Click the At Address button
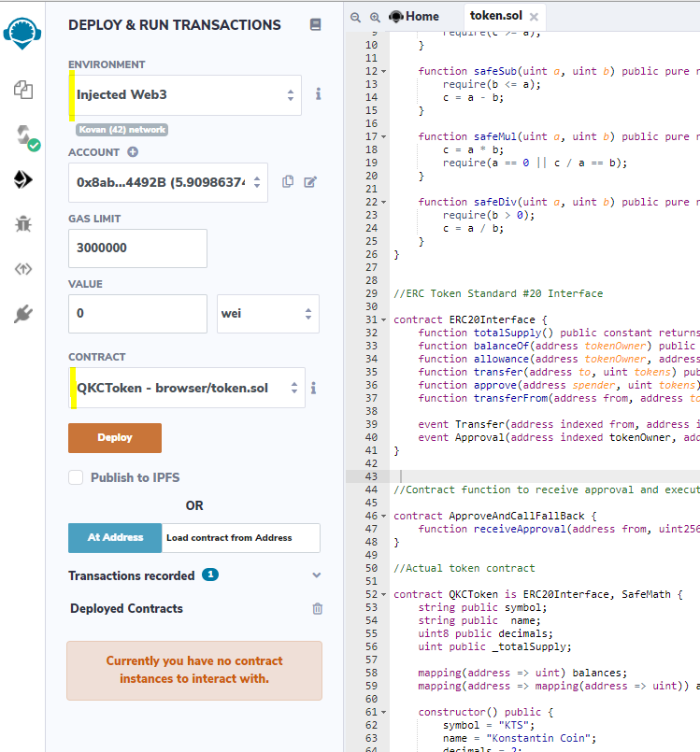Screen dimensions: 700x752 115,538
